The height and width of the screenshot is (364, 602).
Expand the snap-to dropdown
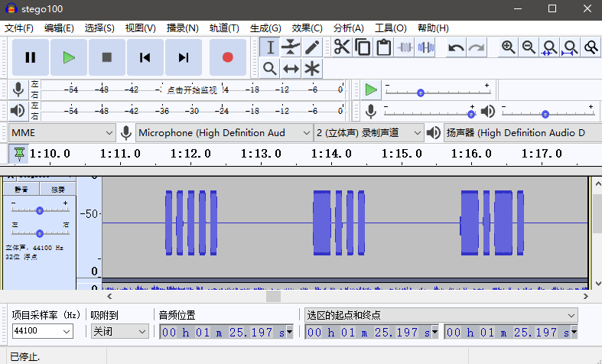119,332
